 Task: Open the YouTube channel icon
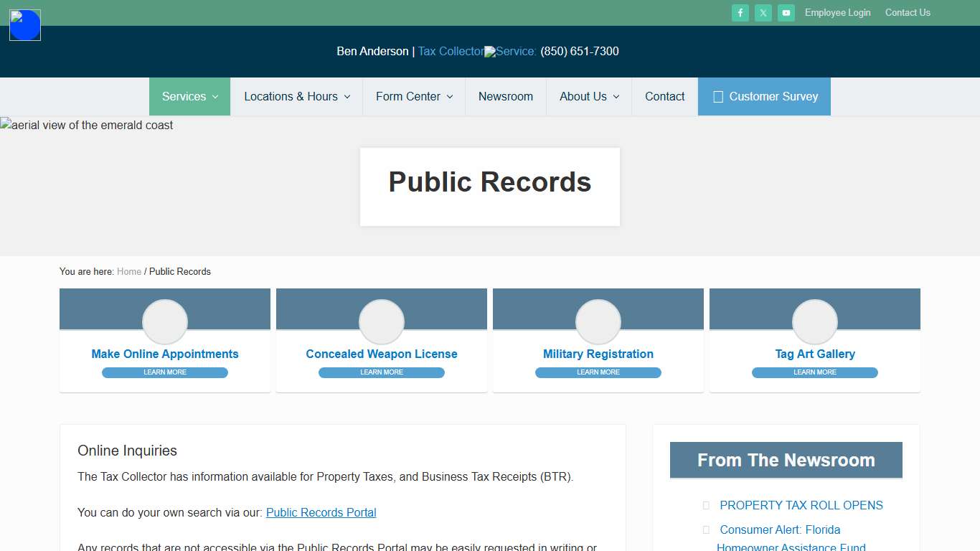pyautogui.click(x=786, y=12)
